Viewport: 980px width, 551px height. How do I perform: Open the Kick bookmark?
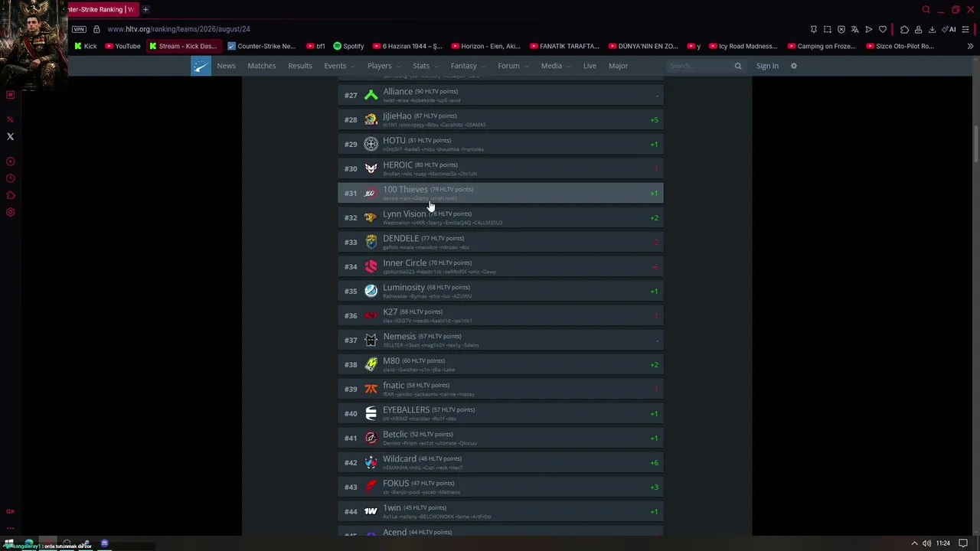pyautogui.click(x=86, y=46)
